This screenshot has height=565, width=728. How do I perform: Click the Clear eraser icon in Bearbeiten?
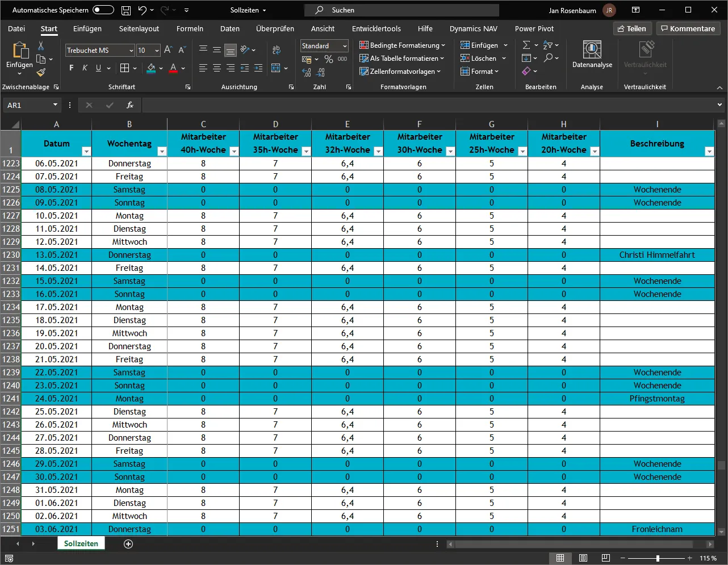coord(526,72)
